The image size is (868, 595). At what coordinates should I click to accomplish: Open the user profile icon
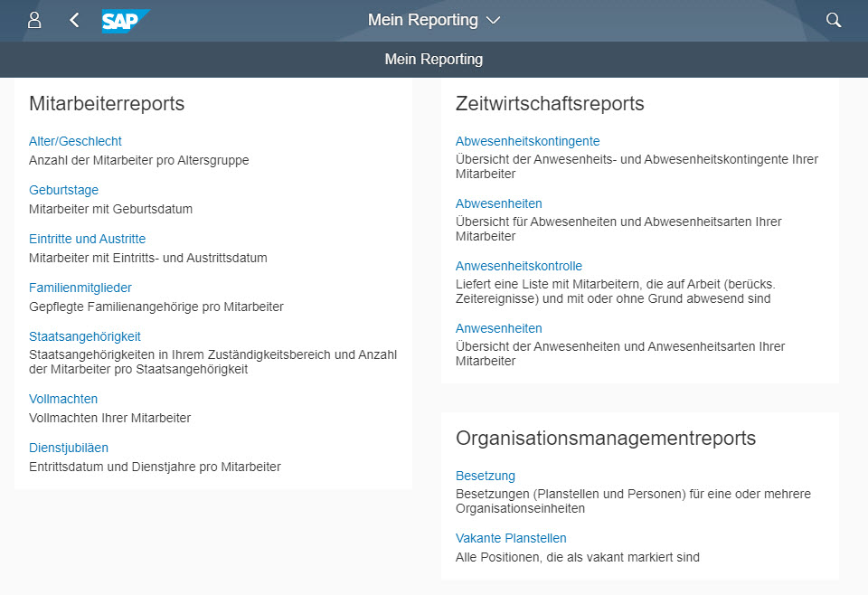34,21
